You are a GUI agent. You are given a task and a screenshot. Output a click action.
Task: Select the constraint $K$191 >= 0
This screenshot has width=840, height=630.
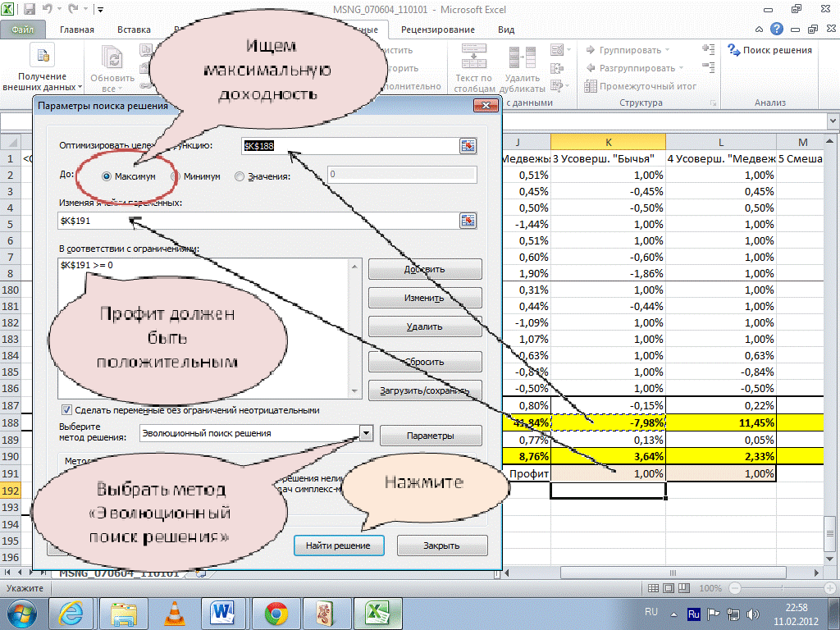point(87,265)
